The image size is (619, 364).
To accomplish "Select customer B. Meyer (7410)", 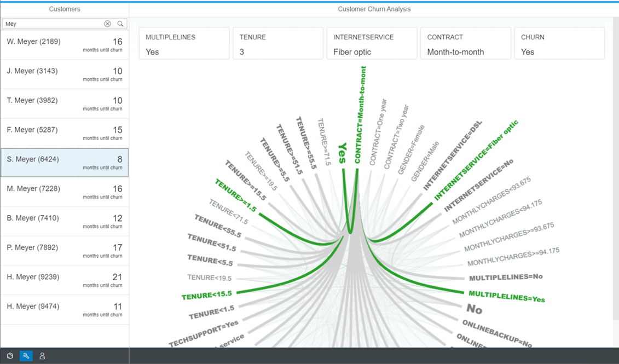I will (65, 222).
